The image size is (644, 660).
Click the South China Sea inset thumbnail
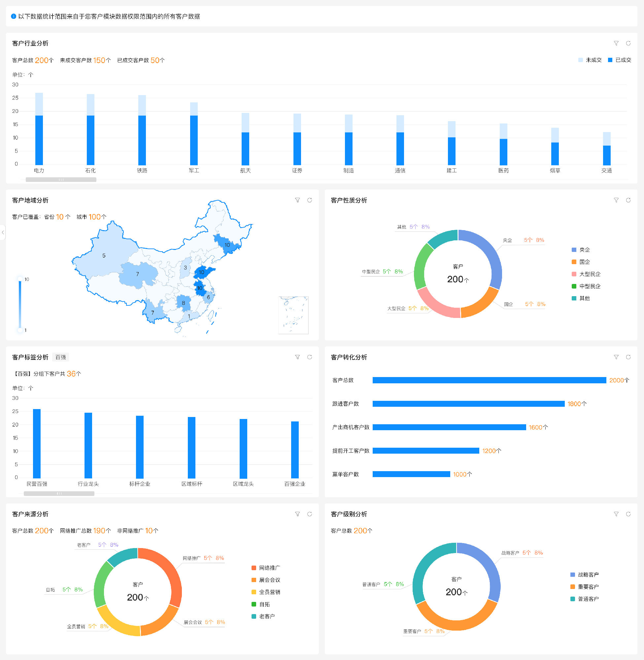(x=293, y=315)
